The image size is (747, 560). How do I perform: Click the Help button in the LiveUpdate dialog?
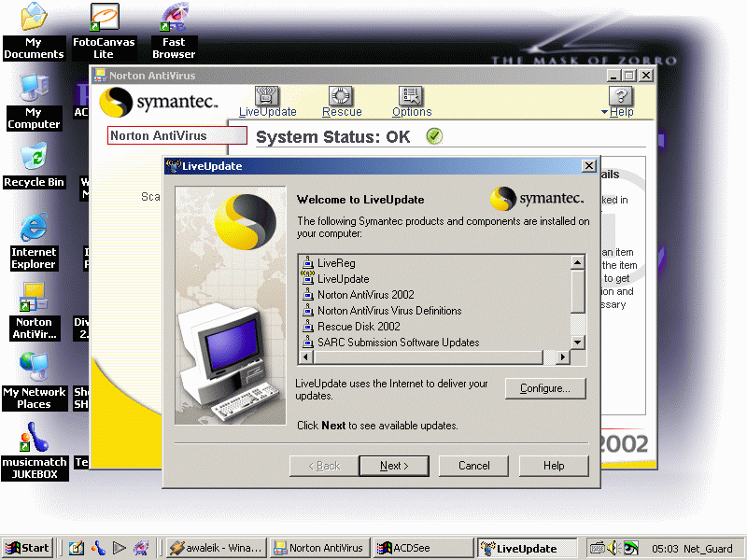coord(554,466)
